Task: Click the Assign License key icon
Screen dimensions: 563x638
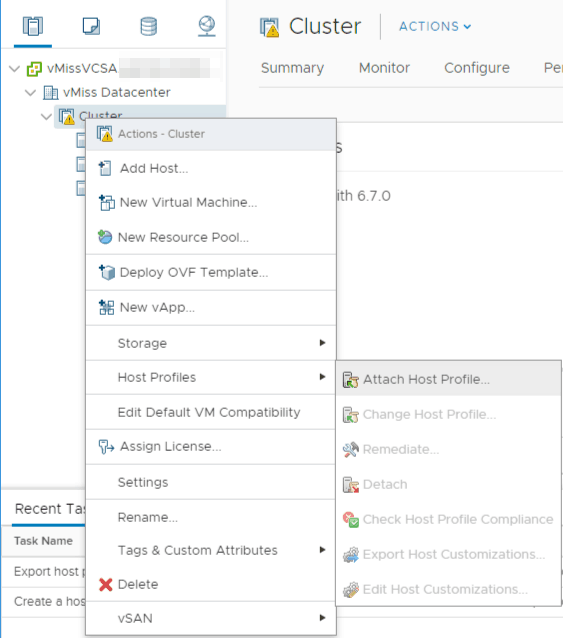Action: (x=106, y=446)
